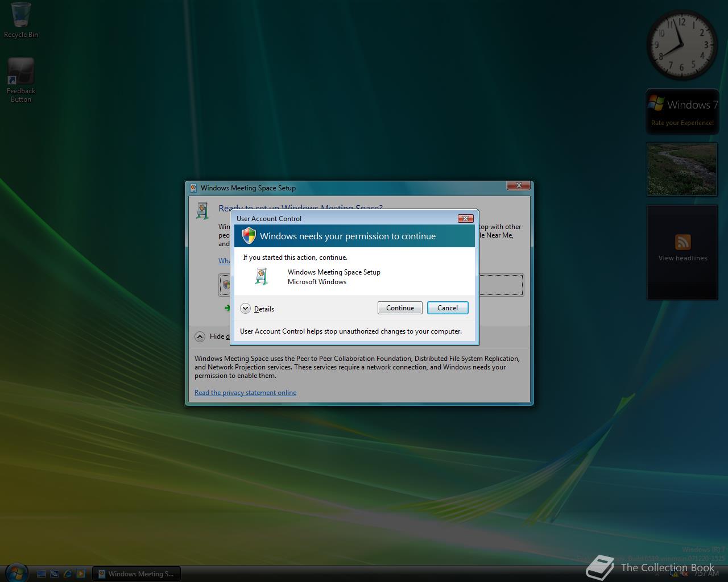The image size is (728, 582).
Task: Click Switch between windows in Quick Launch
Action: [55, 574]
